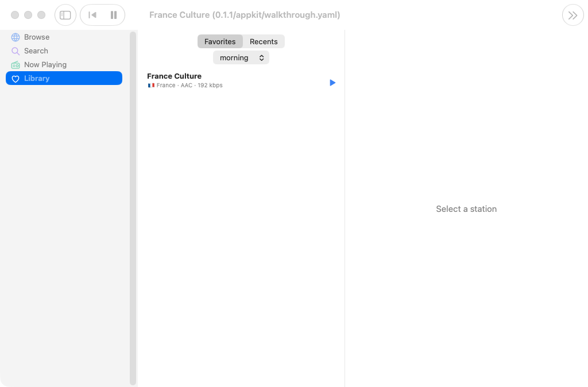Click the French flag icon
Image resolution: width=588 pixels, height=387 pixels.
point(151,86)
